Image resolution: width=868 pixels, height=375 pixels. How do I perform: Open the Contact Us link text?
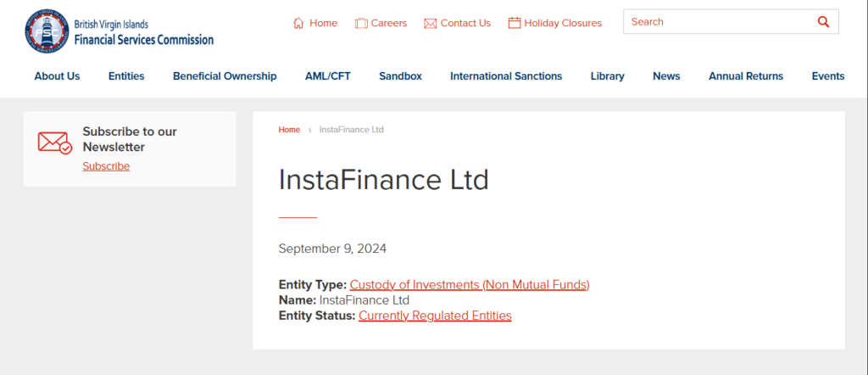(x=465, y=23)
